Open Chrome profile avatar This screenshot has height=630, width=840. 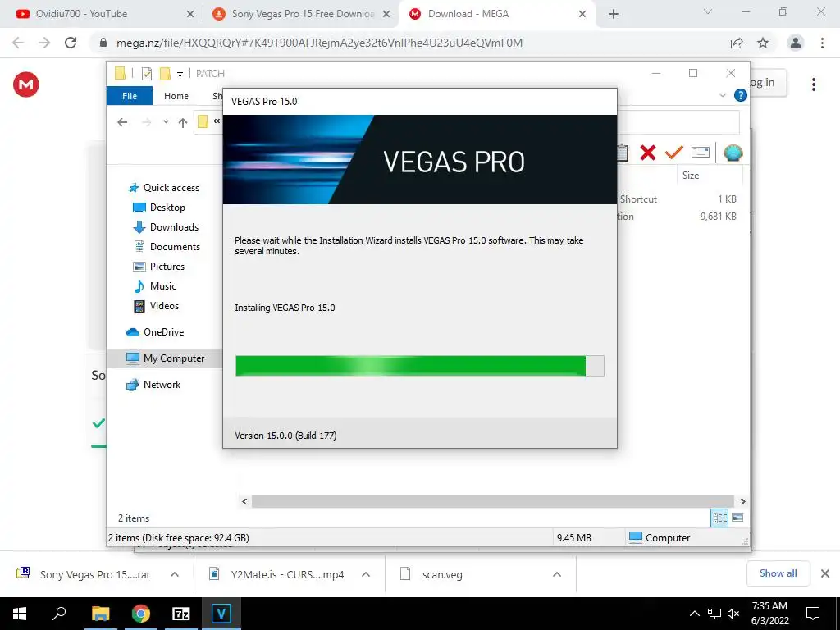point(796,43)
